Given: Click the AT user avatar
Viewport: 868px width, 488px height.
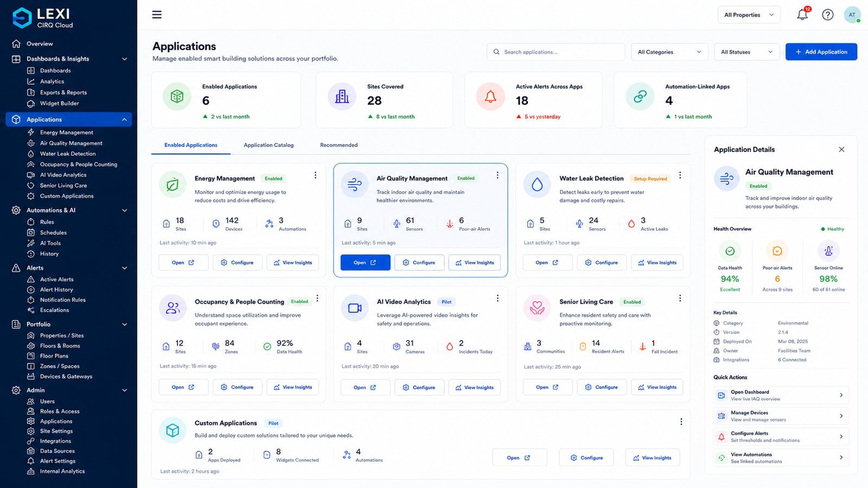Looking at the screenshot, I should pos(852,15).
